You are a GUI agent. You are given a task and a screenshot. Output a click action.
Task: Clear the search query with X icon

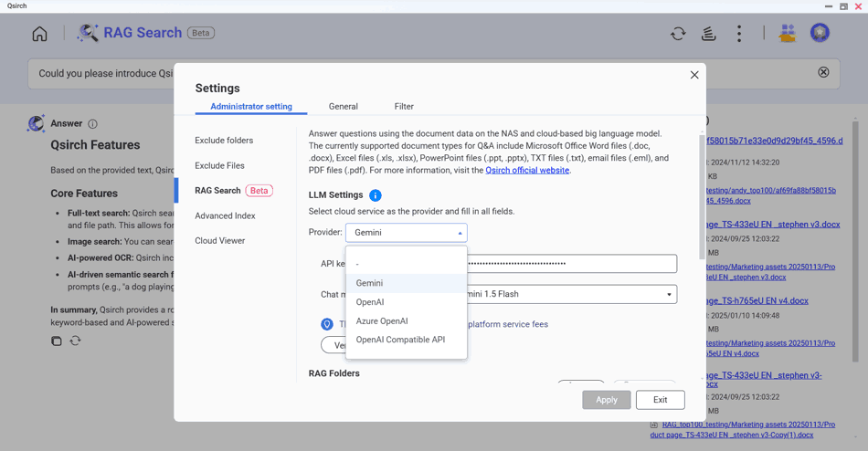click(824, 72)
